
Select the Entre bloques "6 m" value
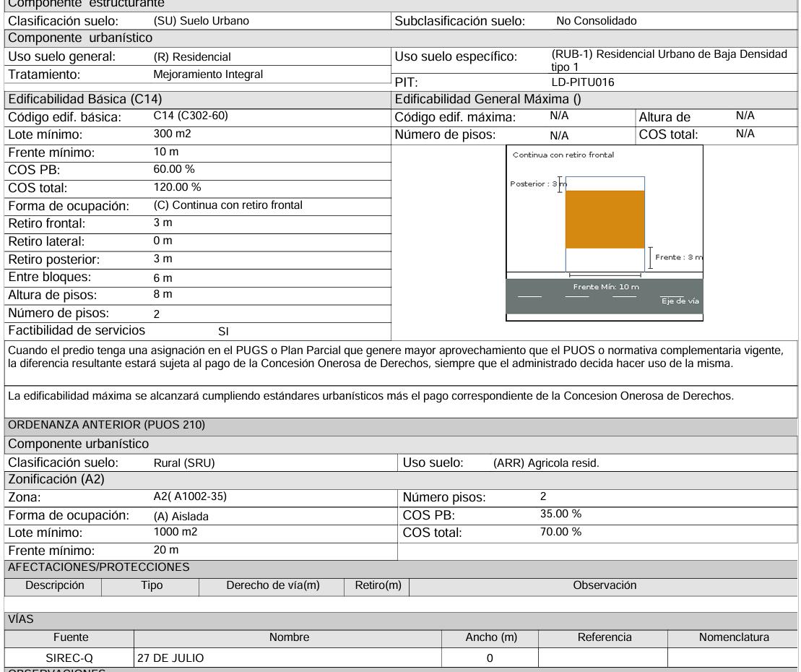163,278
